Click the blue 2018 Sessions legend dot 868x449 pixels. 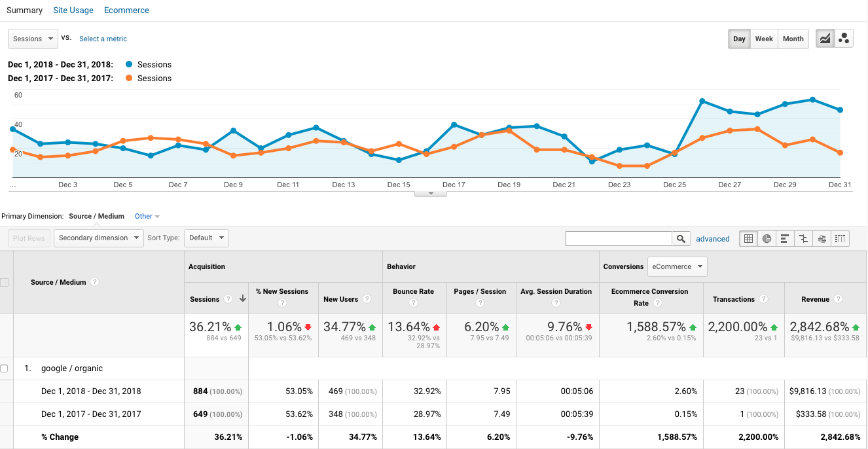129,64
